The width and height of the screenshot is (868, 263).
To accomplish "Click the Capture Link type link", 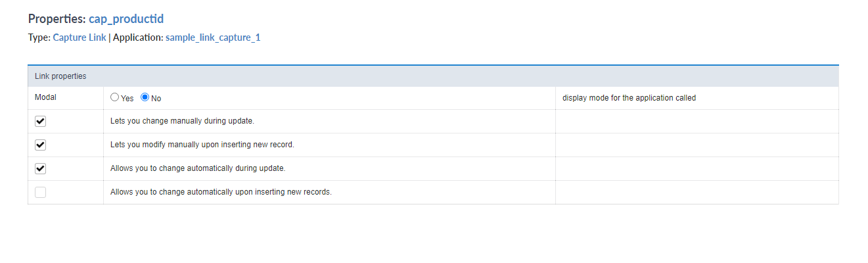I will [80, 37].
